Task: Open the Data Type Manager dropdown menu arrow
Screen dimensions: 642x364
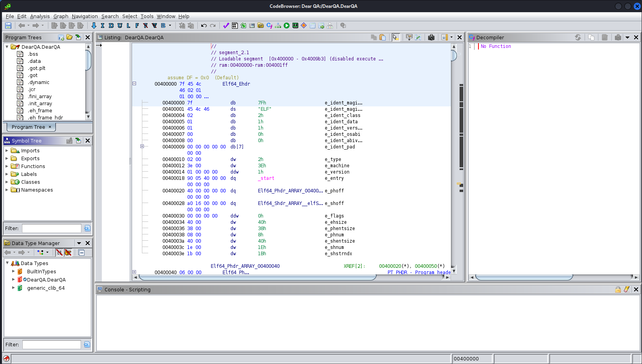Action: [79, 243]
